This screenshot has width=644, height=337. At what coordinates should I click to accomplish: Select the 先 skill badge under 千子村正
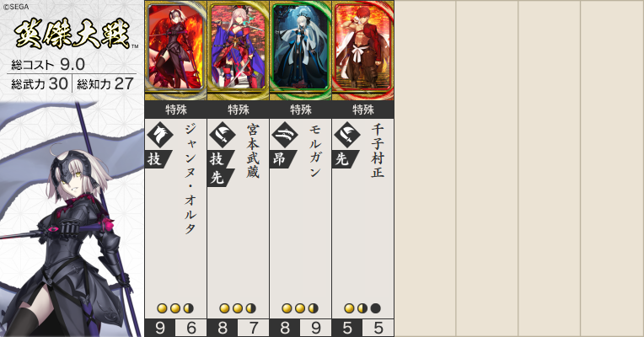[345, 159]
